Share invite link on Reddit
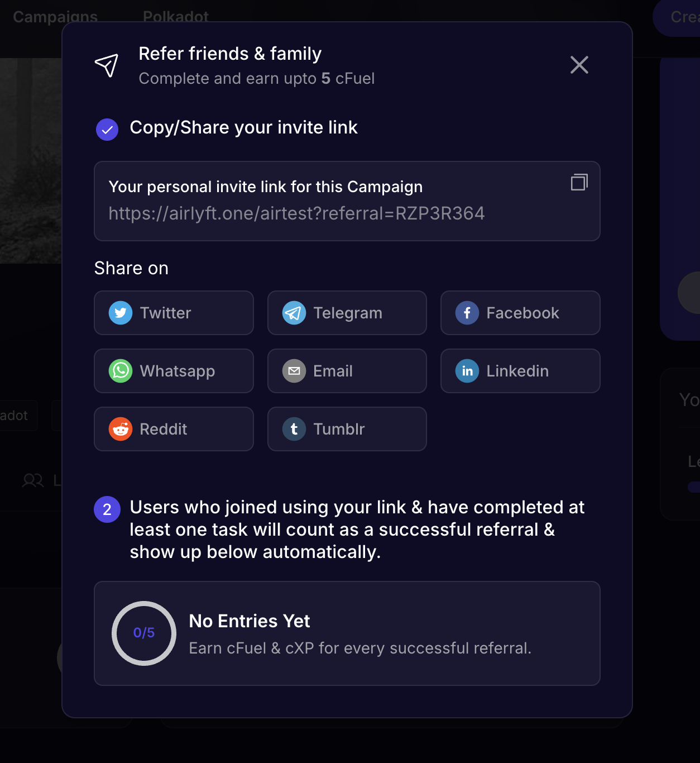This screenshot has height=763, width=700. click(x=174, y=429)
